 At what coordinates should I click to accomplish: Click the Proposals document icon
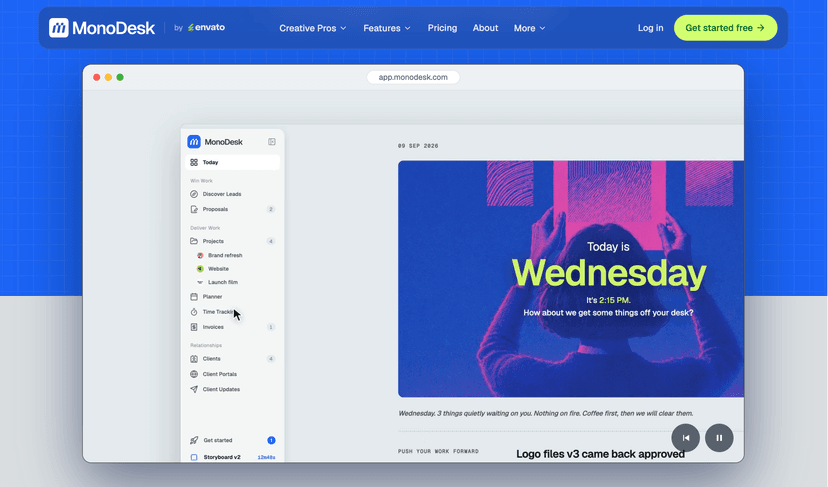coord(194,209)
